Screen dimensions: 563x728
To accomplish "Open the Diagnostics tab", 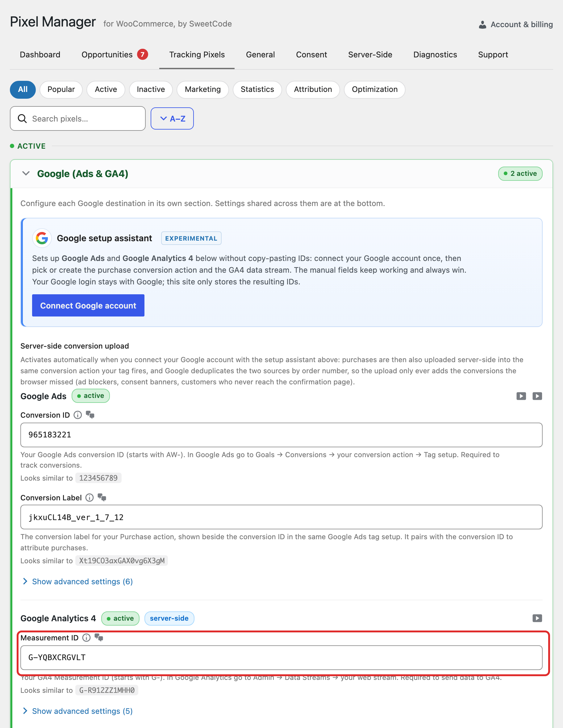I will [x=435, y=55].
